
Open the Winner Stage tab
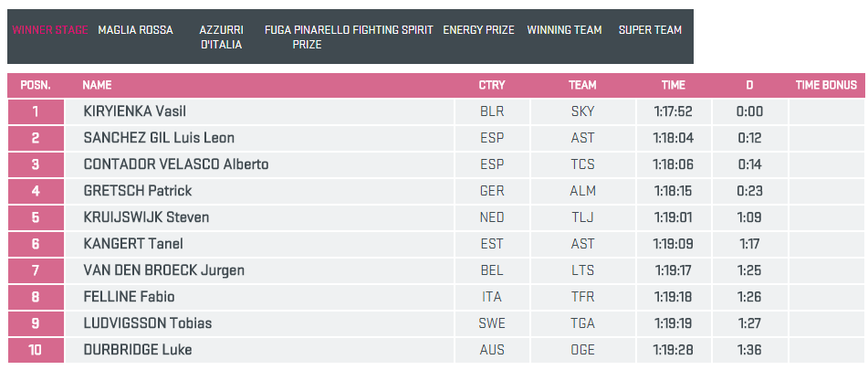(x=50, y=30)
